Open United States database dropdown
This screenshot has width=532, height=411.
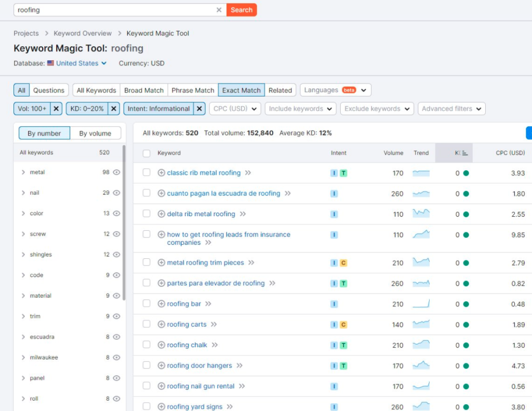click(x=81, y=63)
